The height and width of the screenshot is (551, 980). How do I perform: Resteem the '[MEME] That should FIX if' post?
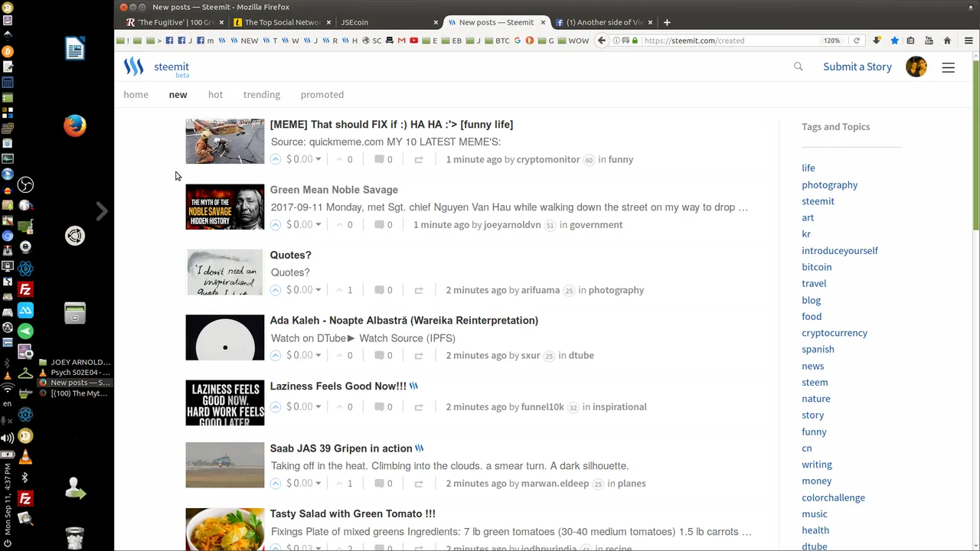[x=419, y=160]
